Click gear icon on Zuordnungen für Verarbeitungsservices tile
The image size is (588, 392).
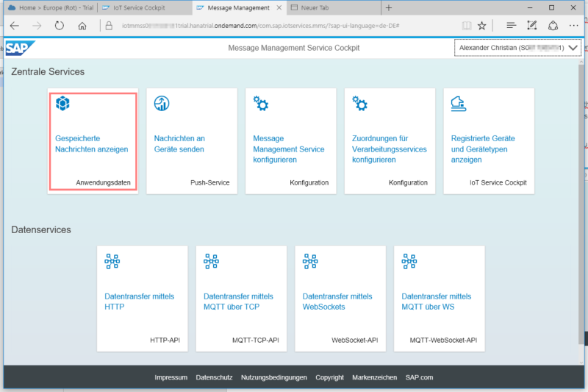coord(359,103)
